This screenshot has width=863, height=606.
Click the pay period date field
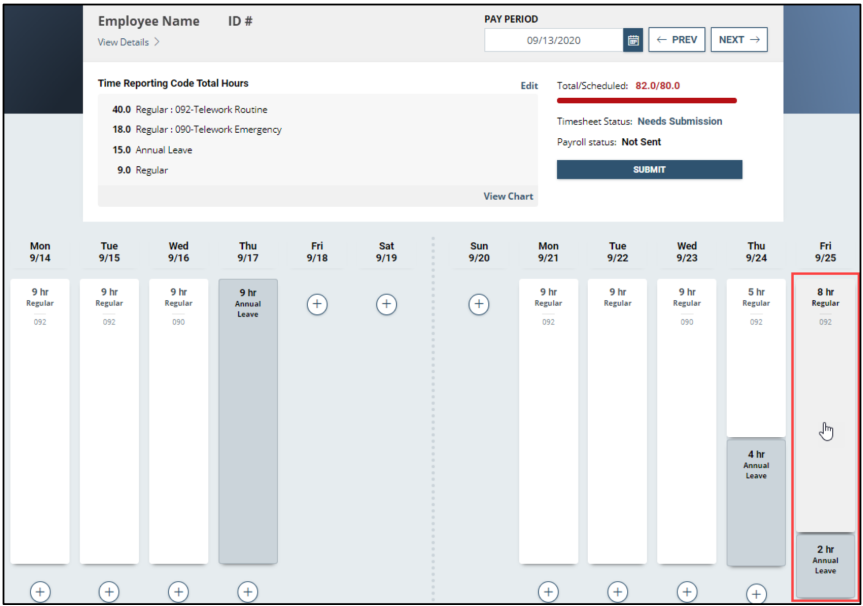point(552,39)
